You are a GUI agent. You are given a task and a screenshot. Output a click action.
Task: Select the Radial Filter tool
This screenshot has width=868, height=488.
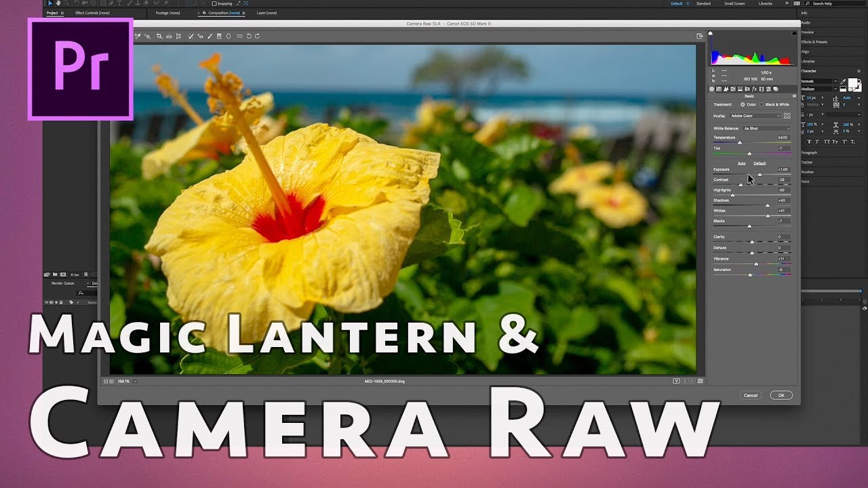(229, 36)
